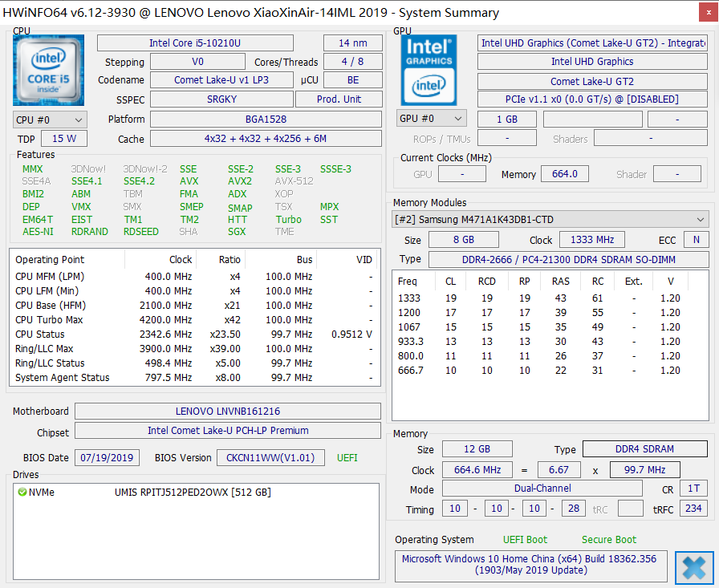Click the Secure Boot label

click(609, 540)
